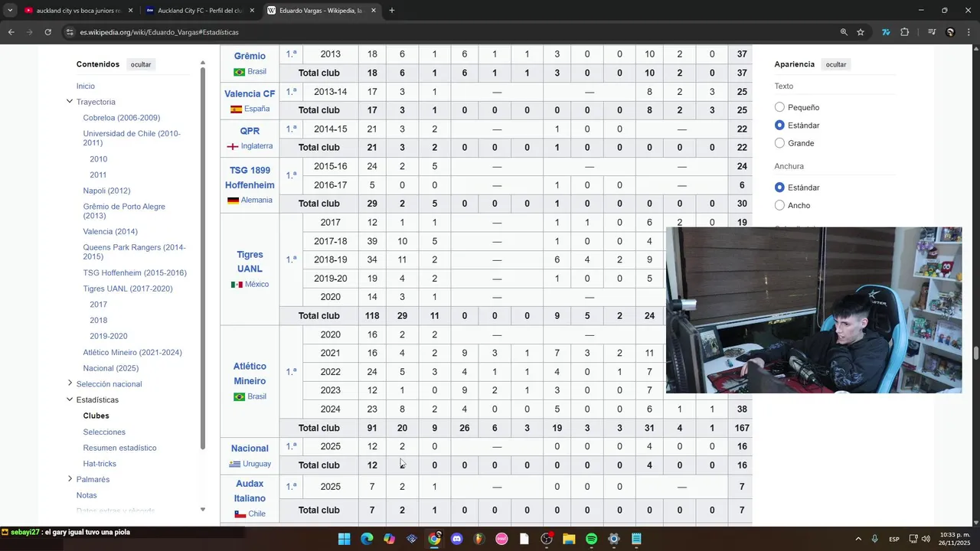Reload the Wikipedia page
The image size is (980, 551).
pos(47,32)
